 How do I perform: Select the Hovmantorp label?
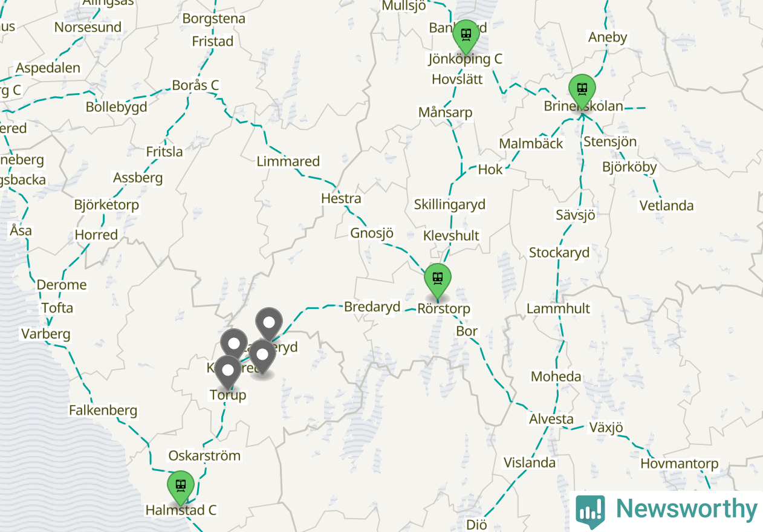[x=680, y=464]
